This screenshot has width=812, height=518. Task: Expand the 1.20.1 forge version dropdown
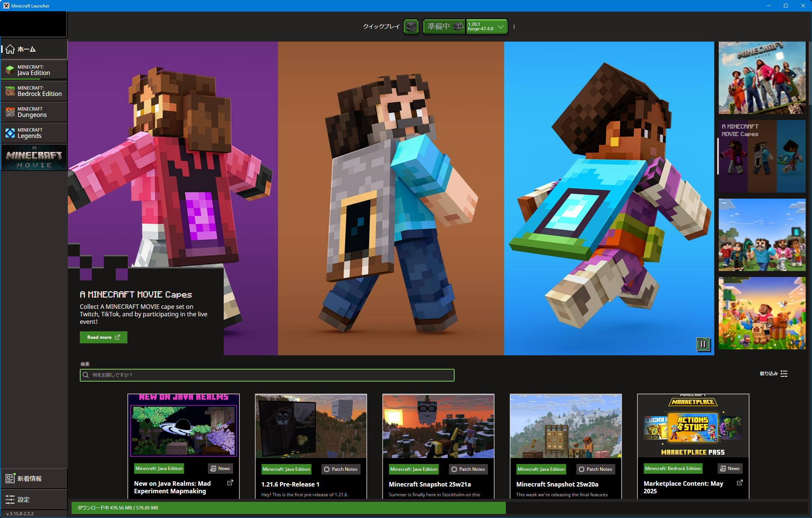(487, 27)
